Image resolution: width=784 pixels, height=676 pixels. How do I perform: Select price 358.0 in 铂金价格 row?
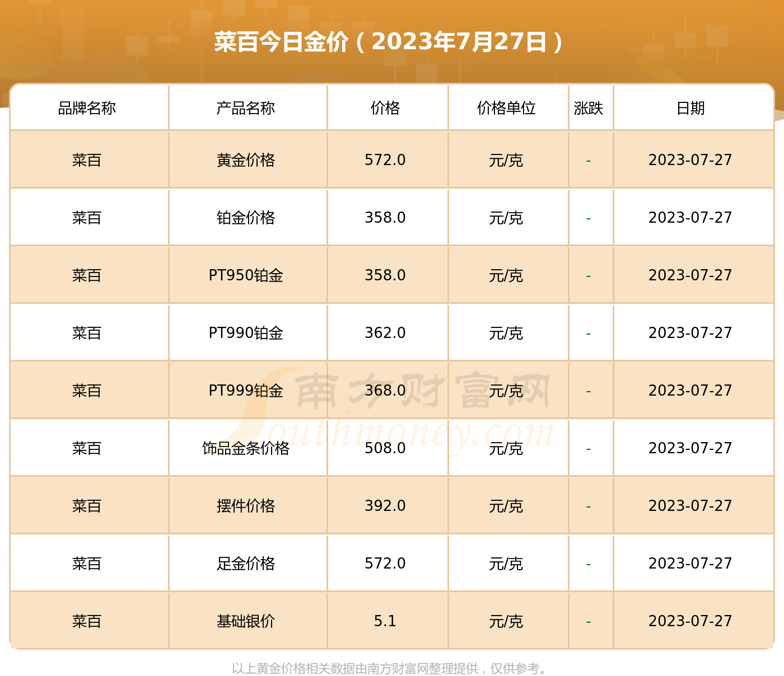coord(385,218)
